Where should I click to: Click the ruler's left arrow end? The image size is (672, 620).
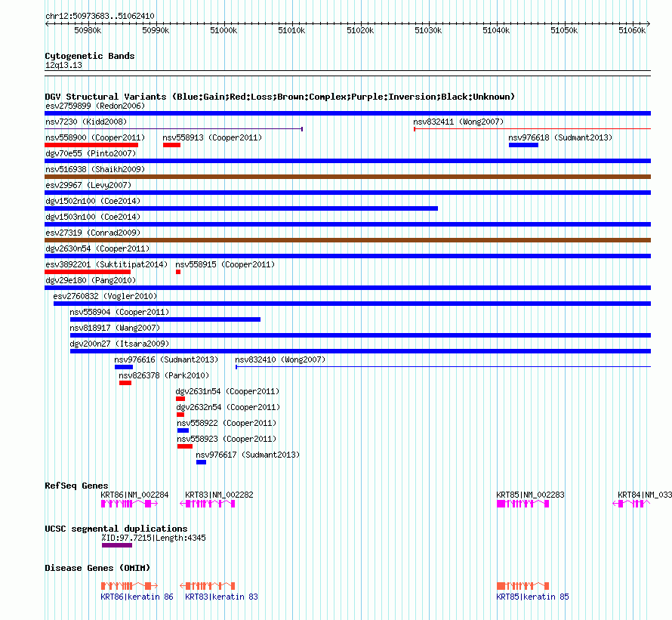click(x=47, y=24)
